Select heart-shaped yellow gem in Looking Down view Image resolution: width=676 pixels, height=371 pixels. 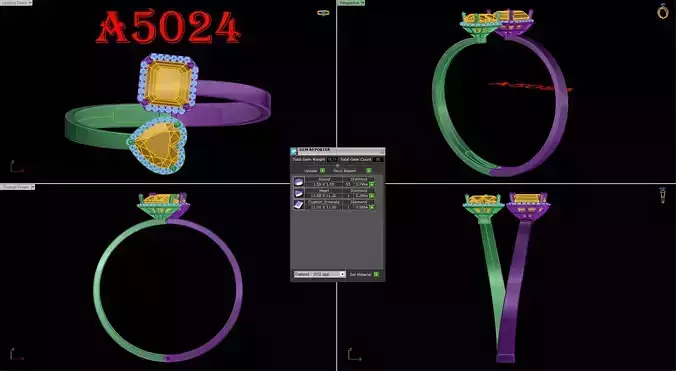pyautogui.click(x=158, y=146)
